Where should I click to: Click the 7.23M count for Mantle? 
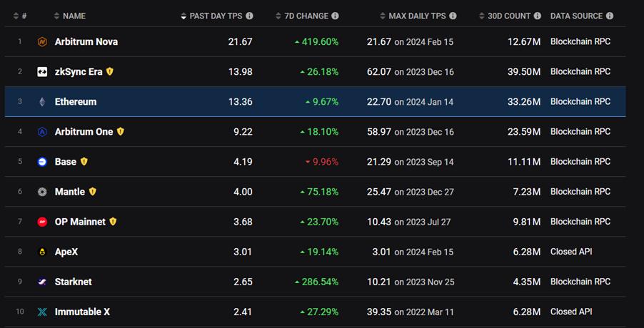(x=526, y=192)
